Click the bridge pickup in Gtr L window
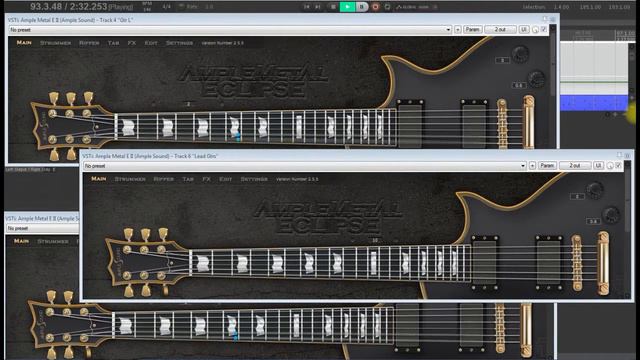The image size is (640, 360). [474, 124]
